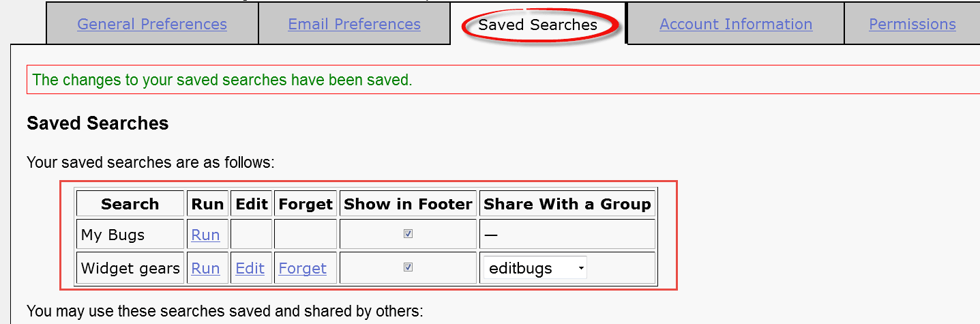Toggle Show in Footer for My Bugs
The width and height of the screenshot is (980, 324).
tap(408, 234)
